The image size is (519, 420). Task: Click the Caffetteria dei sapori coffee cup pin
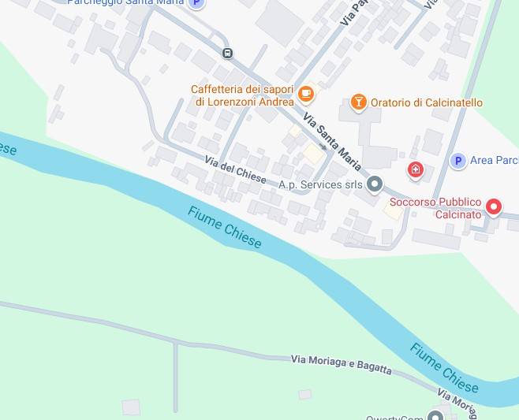pyautogui.click(x=306, y=95)
